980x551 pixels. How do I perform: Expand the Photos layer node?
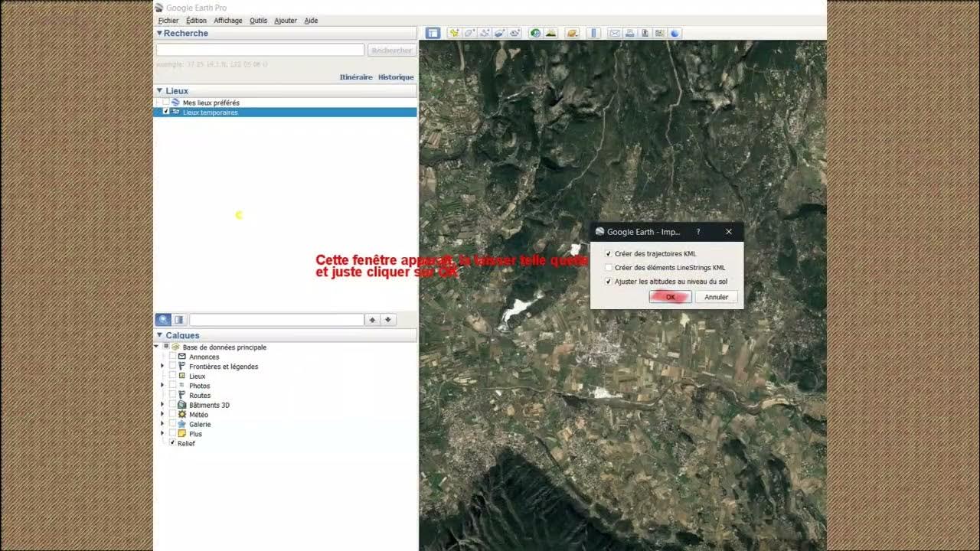pos(162,386)
